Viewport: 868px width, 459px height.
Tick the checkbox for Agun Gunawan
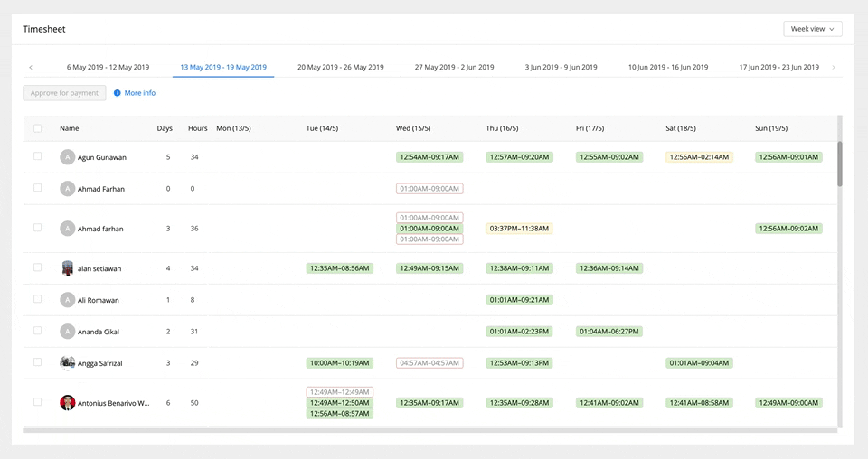38,156
